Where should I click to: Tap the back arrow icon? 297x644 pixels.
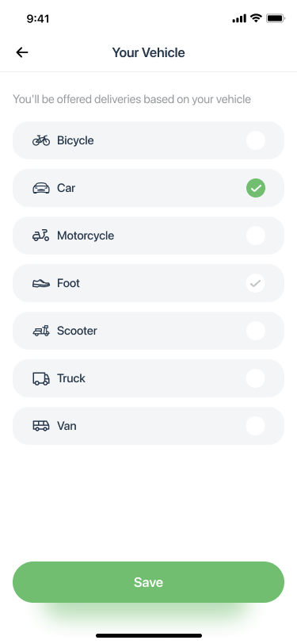click(x=22, y=52)
